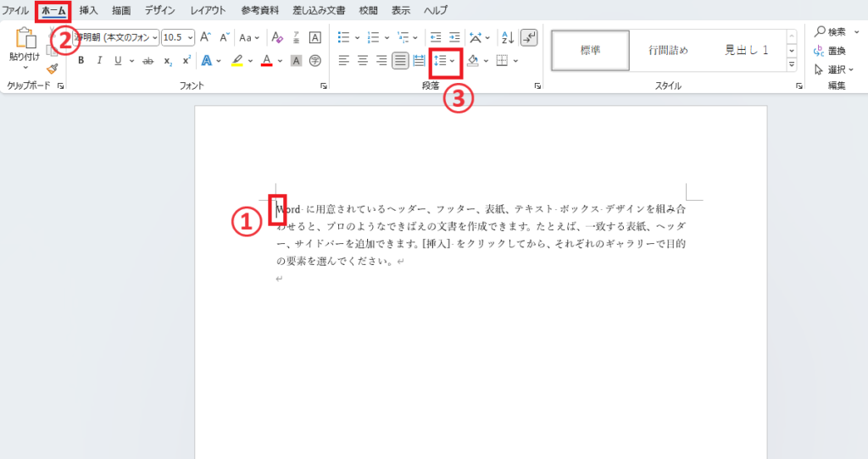Expand the Paragraph dialog launcher

(x=537, y=86)
